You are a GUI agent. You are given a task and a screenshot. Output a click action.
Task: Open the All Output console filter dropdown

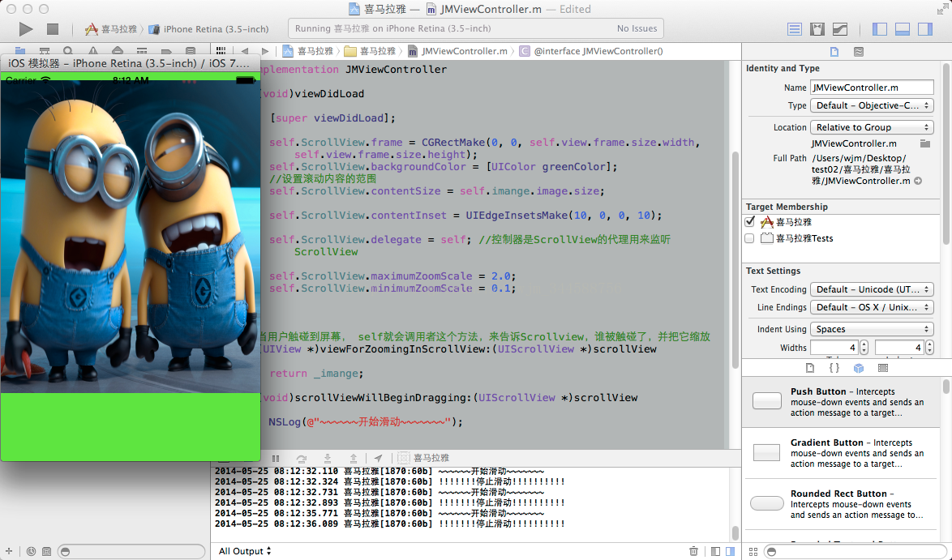(x=245, y=551)
